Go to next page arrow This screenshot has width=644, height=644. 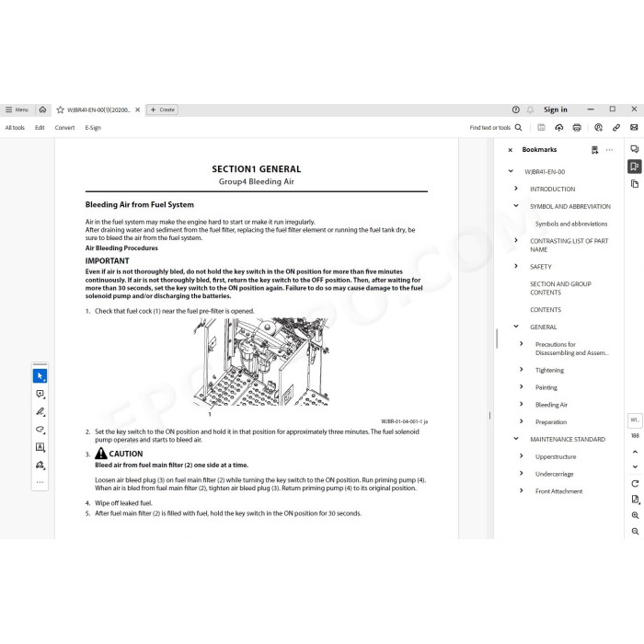click(635, 466)
